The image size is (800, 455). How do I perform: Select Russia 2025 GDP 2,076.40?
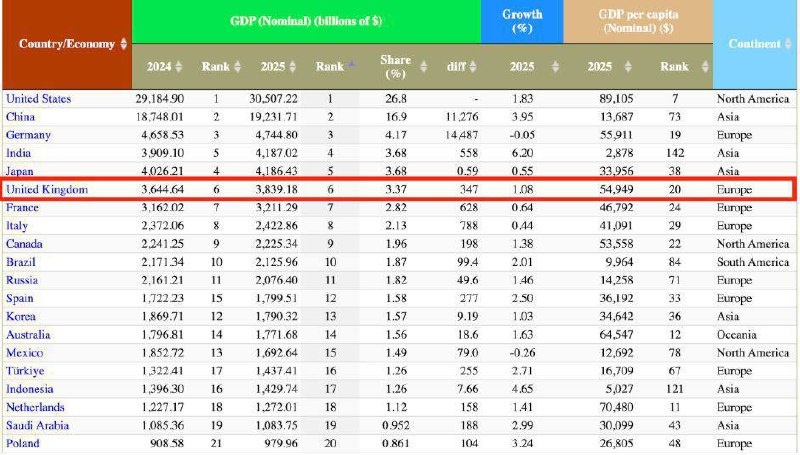click(276, 280)
